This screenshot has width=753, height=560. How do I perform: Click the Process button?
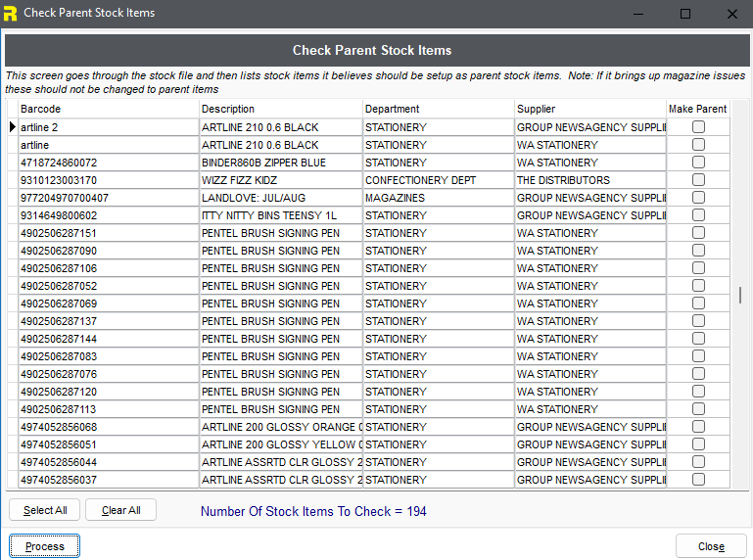point(44,546)
